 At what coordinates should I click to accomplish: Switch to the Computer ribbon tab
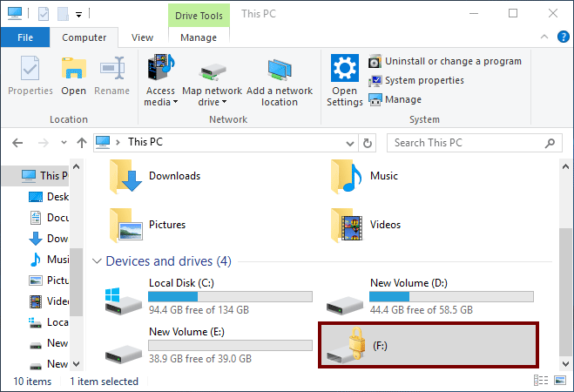click(84, 37)
